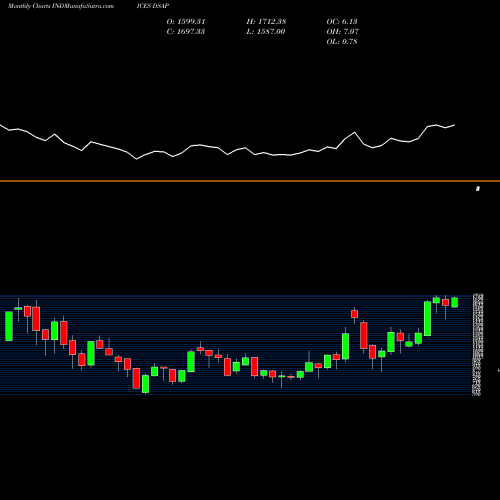The width and height of the screenshot is (500, 500).
Task: Click the Monthly Charts INDMunafaSutra.com title
Action: point(61,6)
